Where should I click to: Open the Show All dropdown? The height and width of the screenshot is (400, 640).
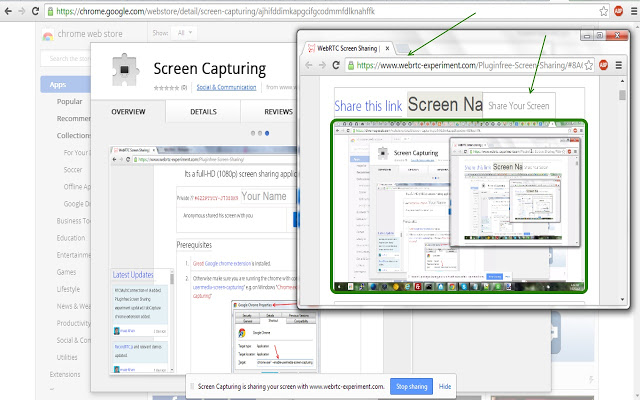point(184,33)
